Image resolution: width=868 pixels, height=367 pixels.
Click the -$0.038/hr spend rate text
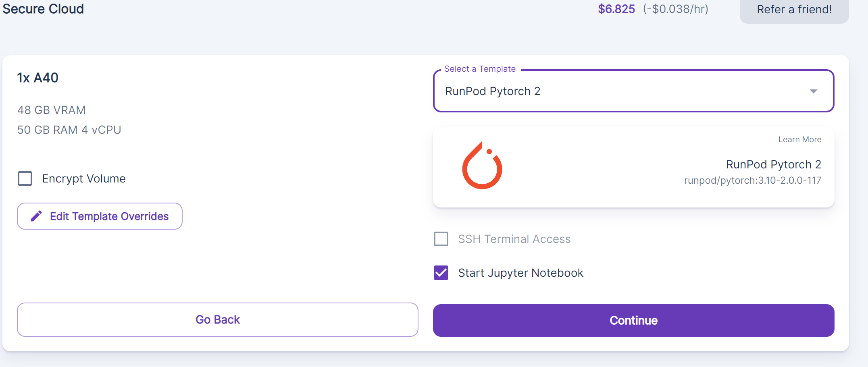click(675, 9)
